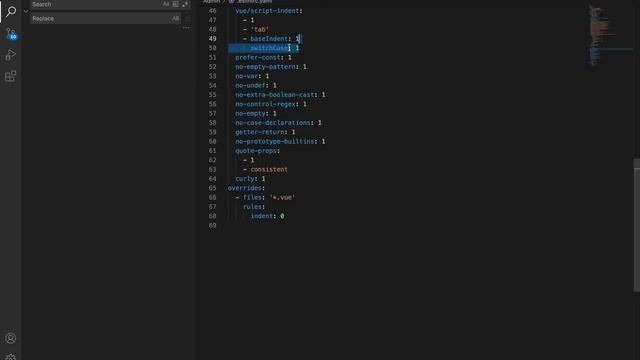Click the 'consistent' value
This screenshot has width=640, height=360.
click(x=269, y=169)
